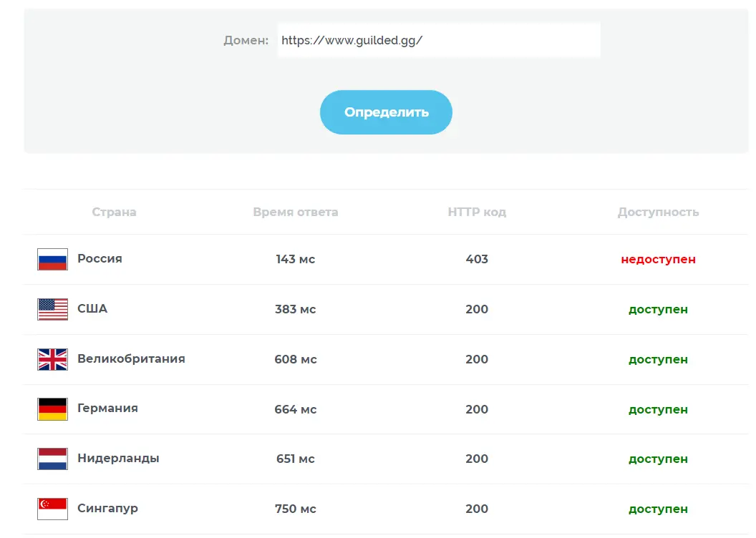
Task: Click the Нидерланды country name
Action: pyautogui.click(x=118, y=458)
